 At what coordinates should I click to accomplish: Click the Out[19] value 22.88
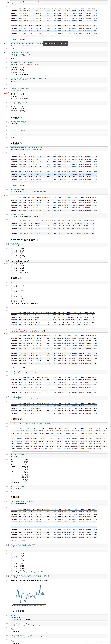pyautogui.click(x=12, y=138)
